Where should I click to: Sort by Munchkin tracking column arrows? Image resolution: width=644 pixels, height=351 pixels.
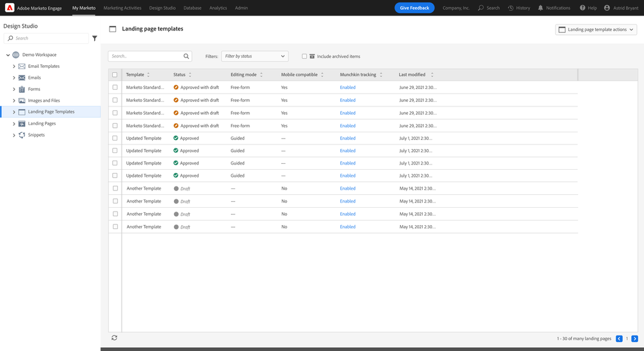click(x=381, y=75)
